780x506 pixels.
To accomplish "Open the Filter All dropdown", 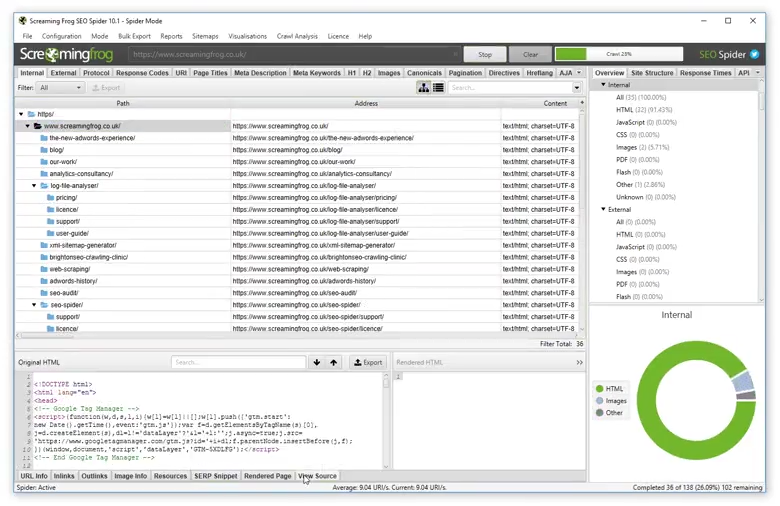I will tap(61, 88).
